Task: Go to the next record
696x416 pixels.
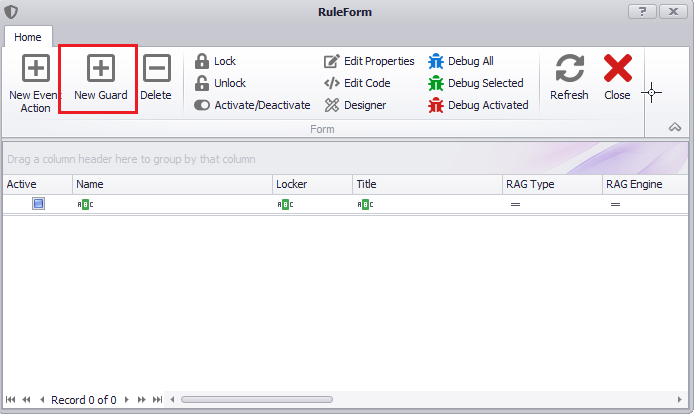Action: coord(127,400)
